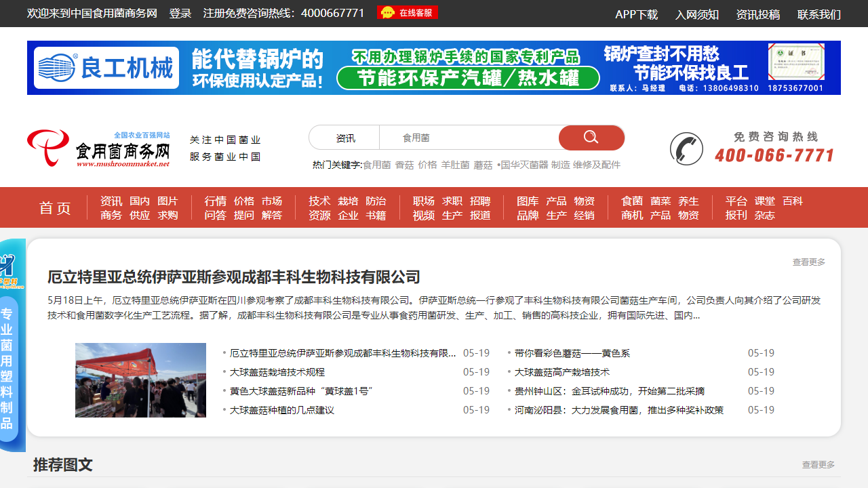Click 注册 in the top bar
The width and height of the screenshot is (868, 488).
click(214, 14)
